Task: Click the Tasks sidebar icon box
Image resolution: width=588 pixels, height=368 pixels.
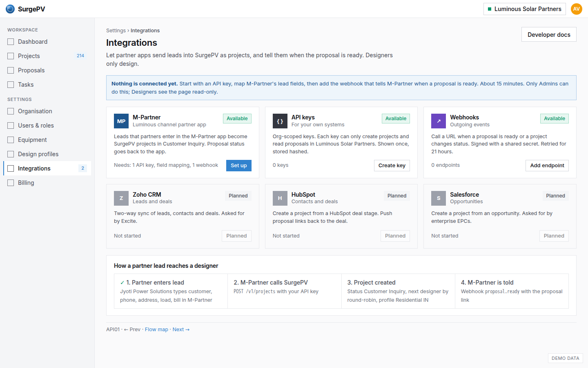Action: point(11,85)
